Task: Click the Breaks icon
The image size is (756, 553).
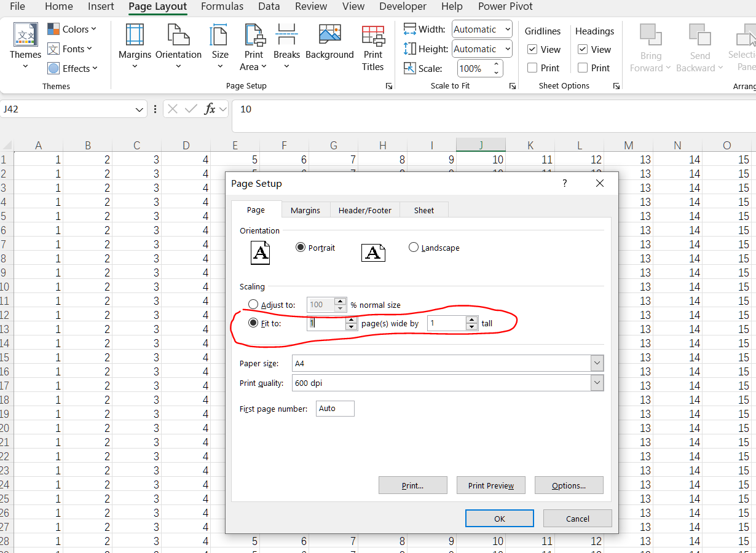Action: tap(286, 36)
